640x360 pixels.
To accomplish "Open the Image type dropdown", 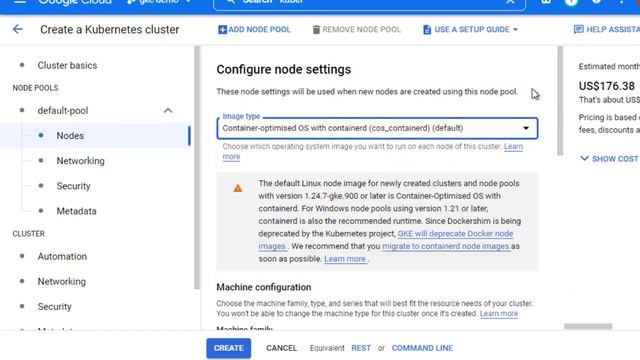I will [377, 128].
